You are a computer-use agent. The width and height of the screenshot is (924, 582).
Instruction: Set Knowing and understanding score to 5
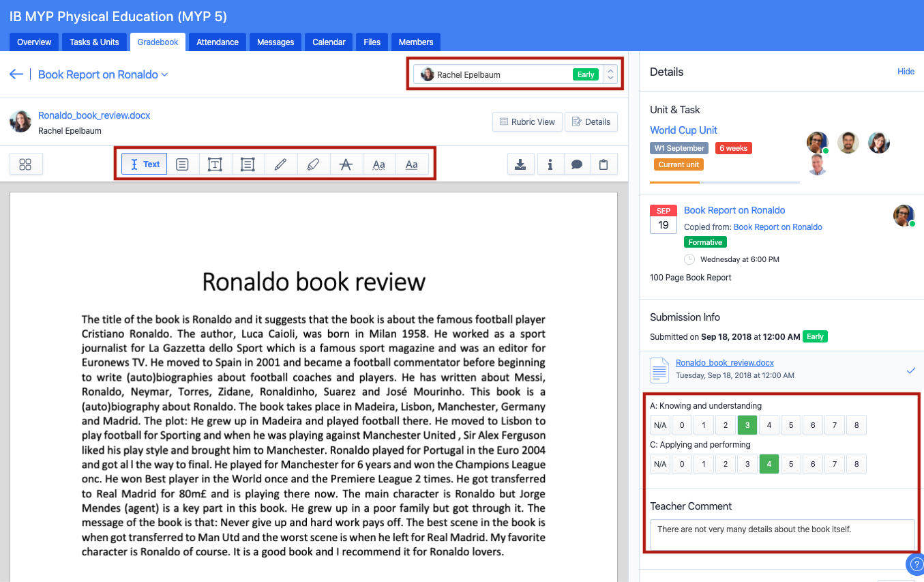[x=791, y=426]
